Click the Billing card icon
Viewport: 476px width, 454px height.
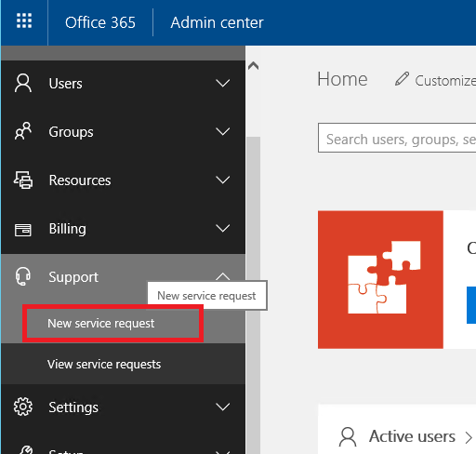coord(23,230)
